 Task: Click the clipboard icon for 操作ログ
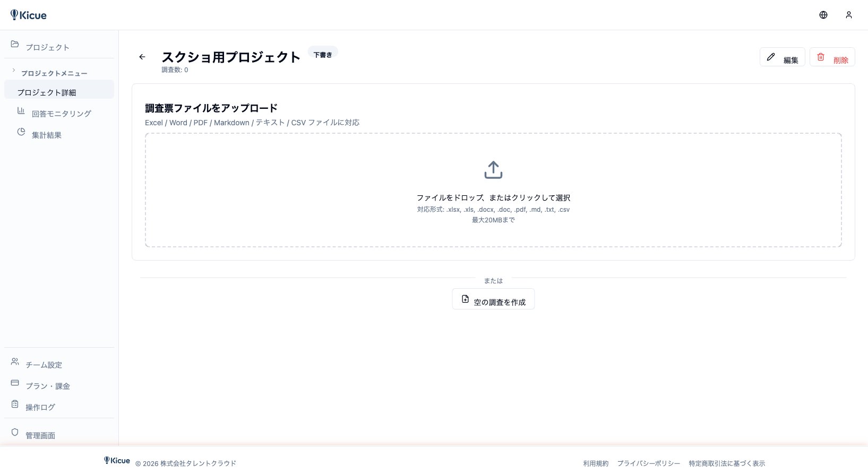[x=15, y=404]
